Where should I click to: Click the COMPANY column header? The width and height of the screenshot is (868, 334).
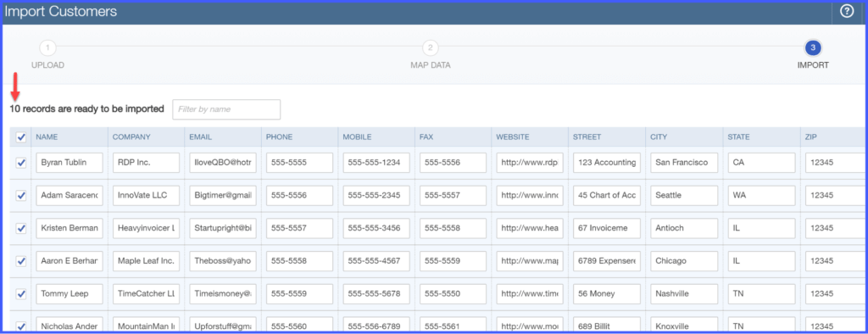click(131, 136)
